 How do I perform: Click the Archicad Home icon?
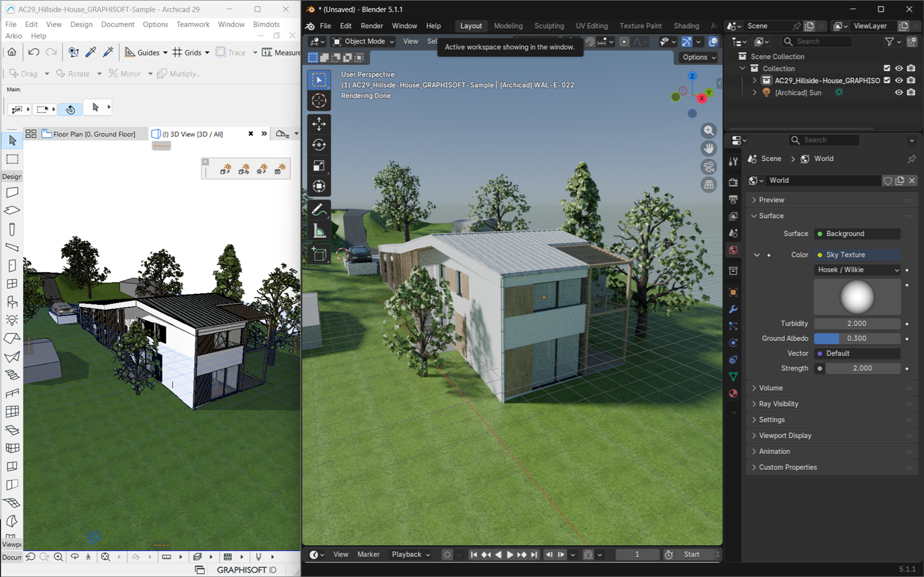pos(12,52)
